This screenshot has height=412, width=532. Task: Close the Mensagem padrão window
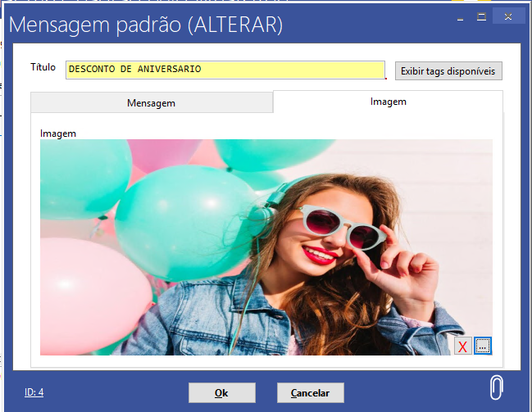(x=508, y=16)
